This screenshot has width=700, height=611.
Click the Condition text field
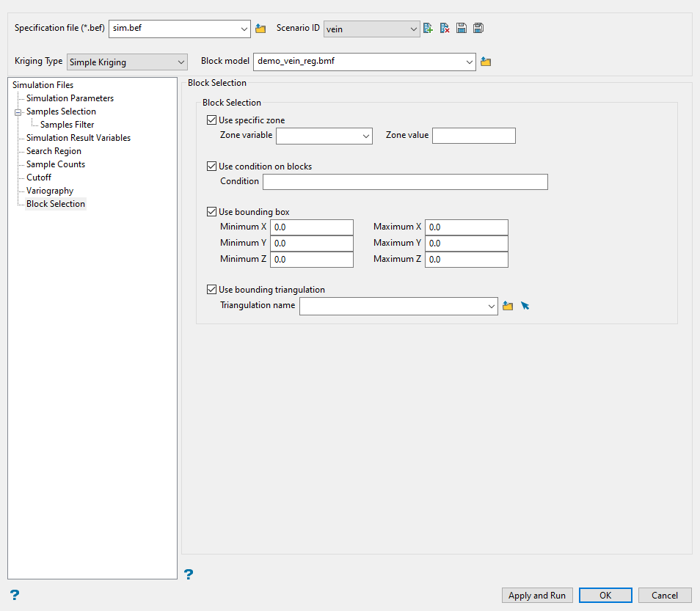(x=405, y=182)
